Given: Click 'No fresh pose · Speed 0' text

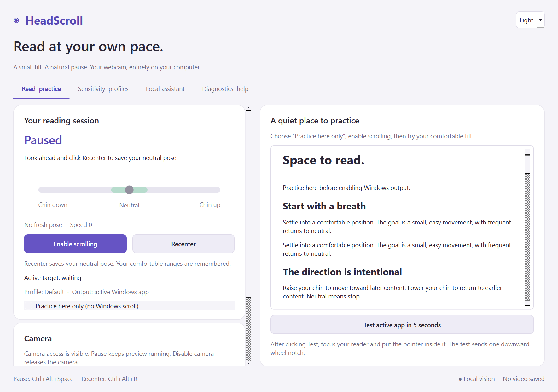Looking at the screenshot, I should point(58,225).
